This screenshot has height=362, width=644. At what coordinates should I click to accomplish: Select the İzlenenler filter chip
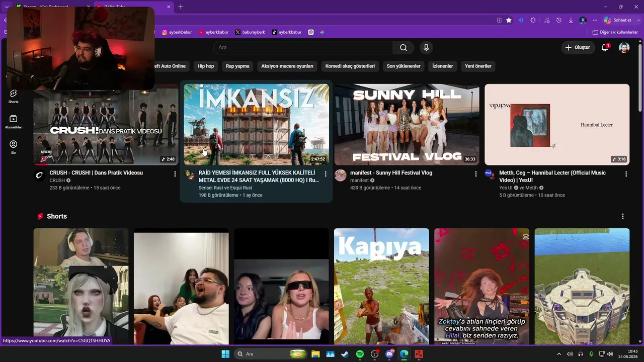443,66
